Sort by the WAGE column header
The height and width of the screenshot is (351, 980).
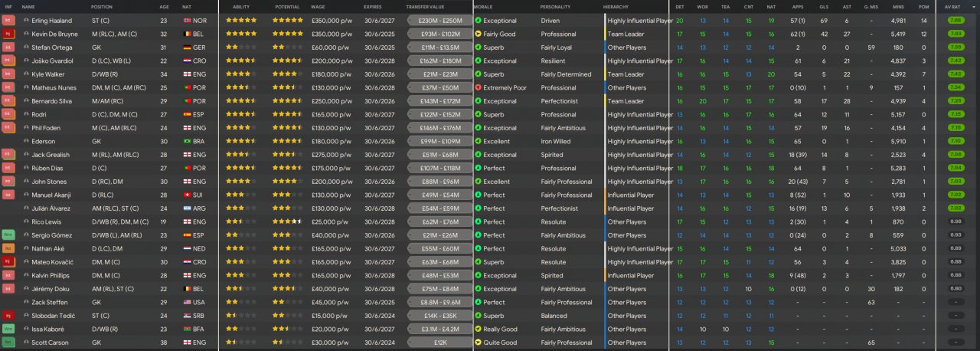tap(318, 6)
